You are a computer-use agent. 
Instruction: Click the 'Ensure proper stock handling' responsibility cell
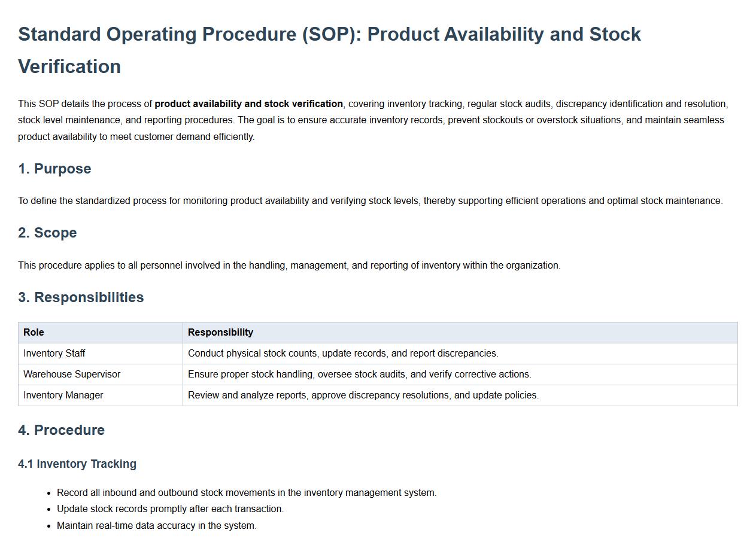pyautogui.click(x=359, y=375)
